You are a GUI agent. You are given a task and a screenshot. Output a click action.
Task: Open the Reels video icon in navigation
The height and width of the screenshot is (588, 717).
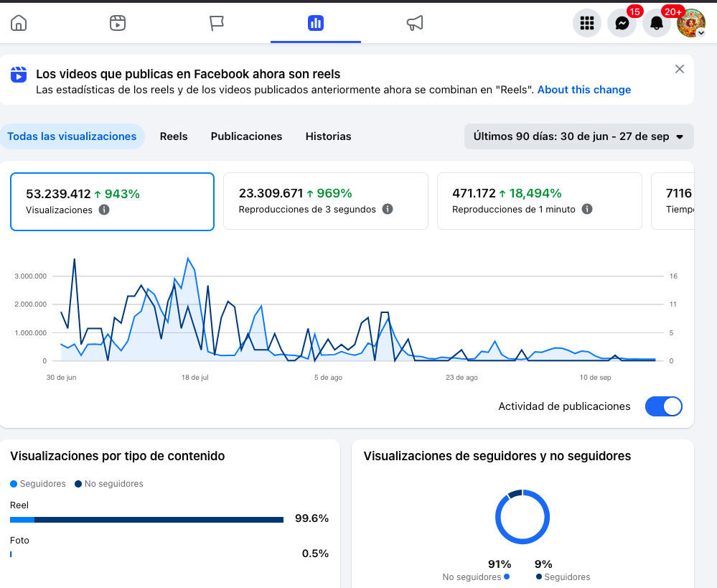click(118, 23)
